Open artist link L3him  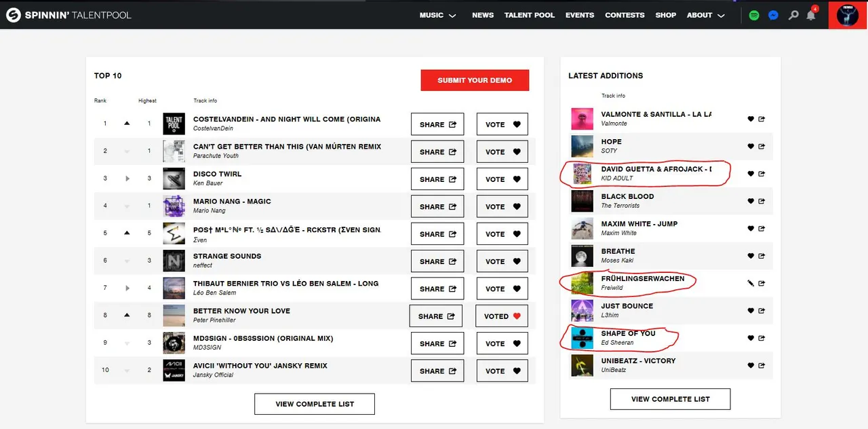[x=610, y=316]
